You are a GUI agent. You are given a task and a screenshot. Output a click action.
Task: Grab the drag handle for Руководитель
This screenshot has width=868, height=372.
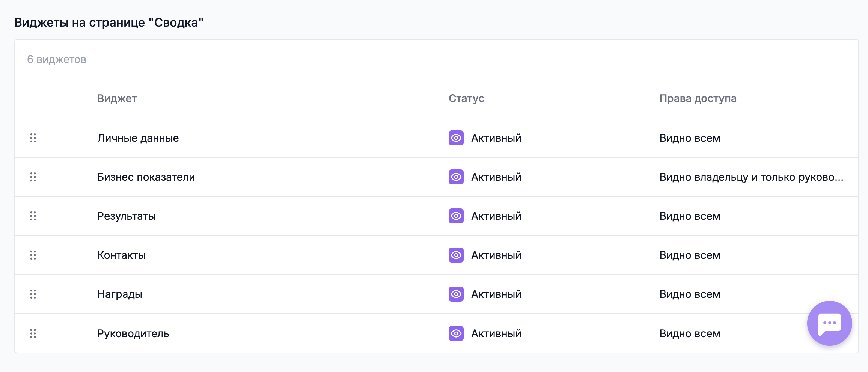33,333
